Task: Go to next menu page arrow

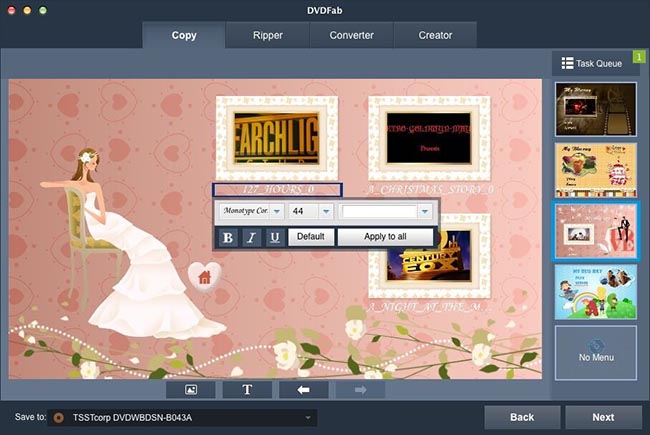Action: 360,389
